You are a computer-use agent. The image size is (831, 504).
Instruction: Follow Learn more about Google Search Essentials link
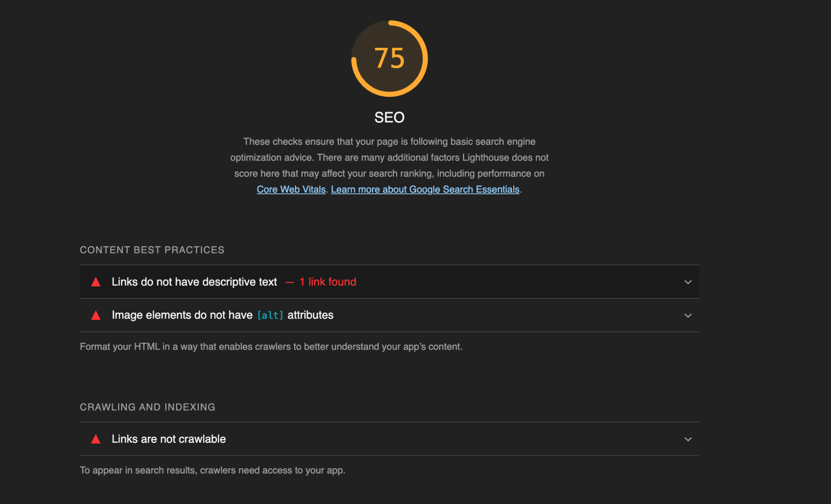425,189
